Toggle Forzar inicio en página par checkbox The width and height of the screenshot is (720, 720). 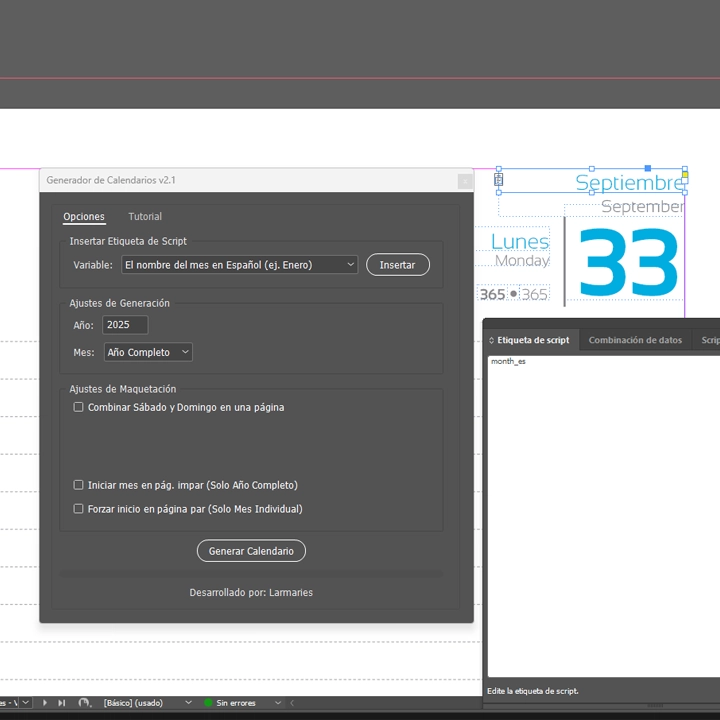(x=79, y=509)
